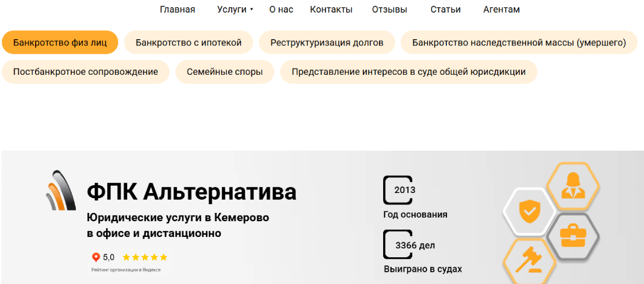This screenshot has width=644, height=284.
Task: Click the shield checkmark hexagon icon
Action: click(529, 211)
